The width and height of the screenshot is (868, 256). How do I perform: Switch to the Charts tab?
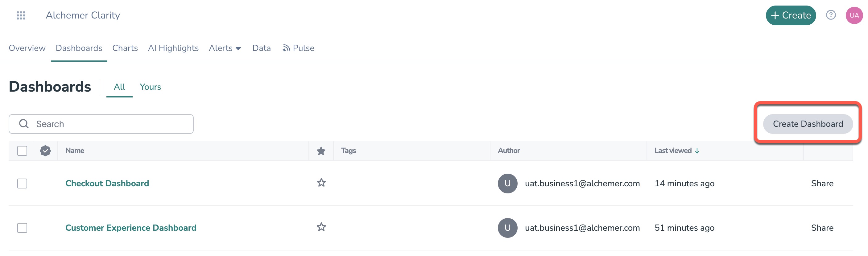(125, 48)
